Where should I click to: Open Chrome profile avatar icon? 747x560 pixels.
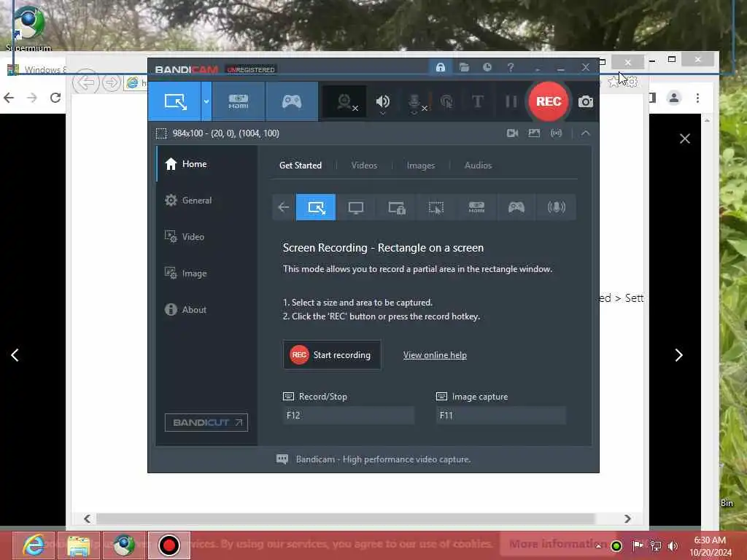[673, 98]
